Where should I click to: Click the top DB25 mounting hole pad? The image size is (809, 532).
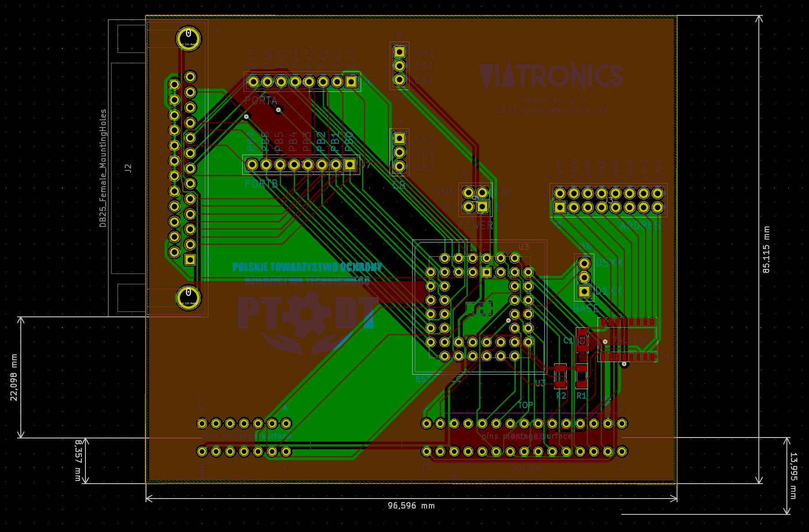pyautogui.click(x=188, y=38)
